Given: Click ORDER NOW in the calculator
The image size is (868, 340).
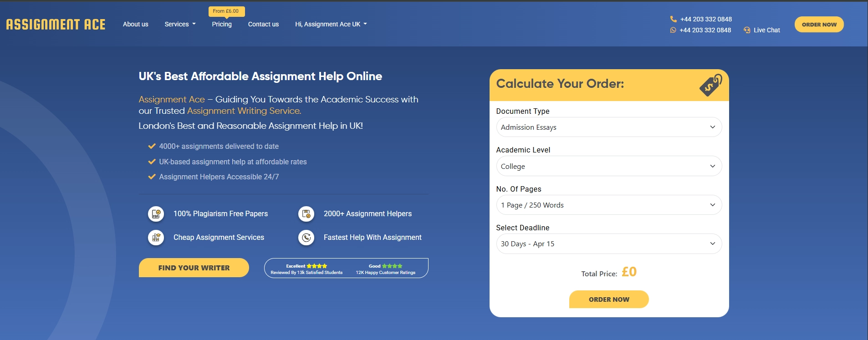Looking at the screenshot, I should (609, 299).
